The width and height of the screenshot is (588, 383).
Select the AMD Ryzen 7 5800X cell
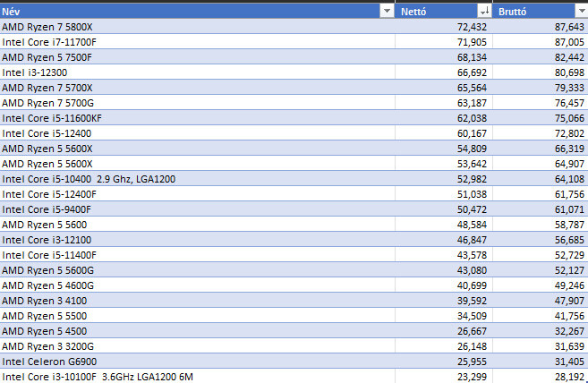[197, 27]
